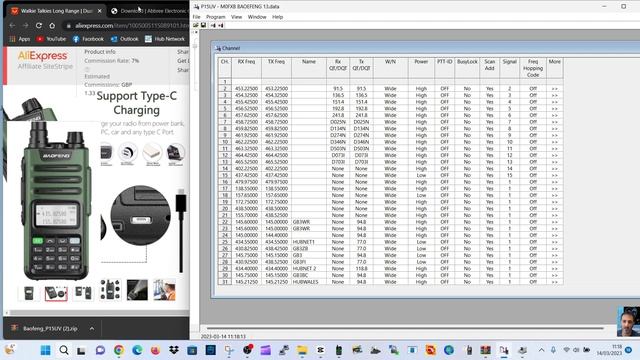Viewport: 640px width, 360px height.
Task: Open the YouTube bookmark
Action: pyautogui.click(x=51, y=39)
